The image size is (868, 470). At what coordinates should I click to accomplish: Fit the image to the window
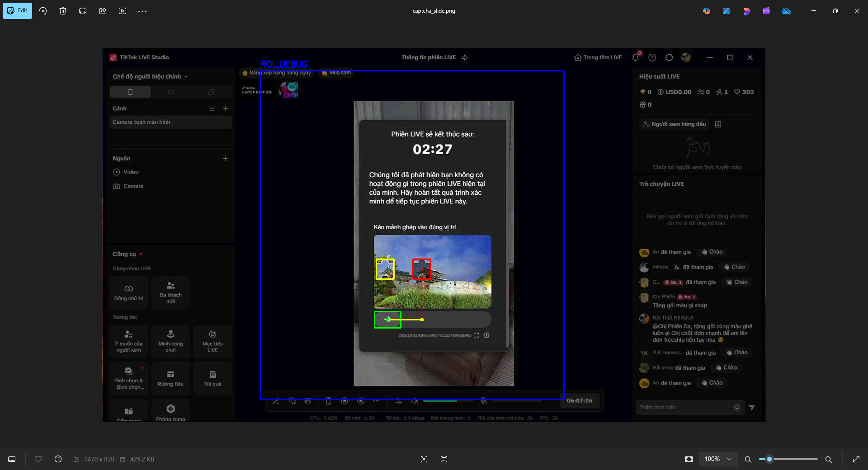tap(689, 459)
